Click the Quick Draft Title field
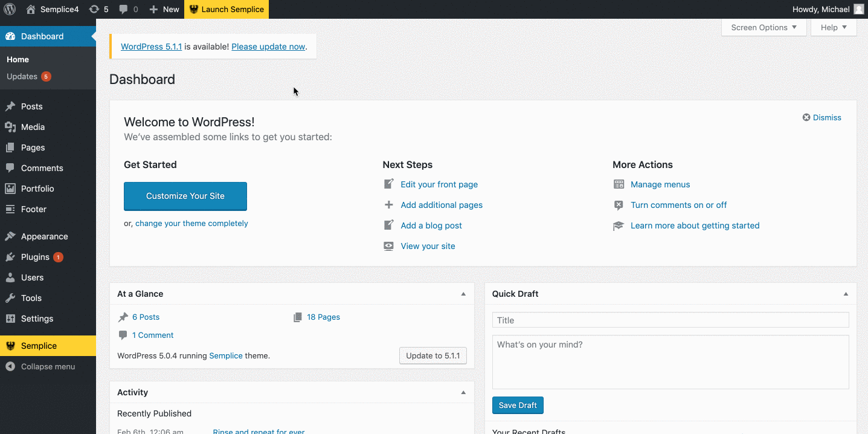Viewport: 868px width, 434px height. (x=670, y=320)
